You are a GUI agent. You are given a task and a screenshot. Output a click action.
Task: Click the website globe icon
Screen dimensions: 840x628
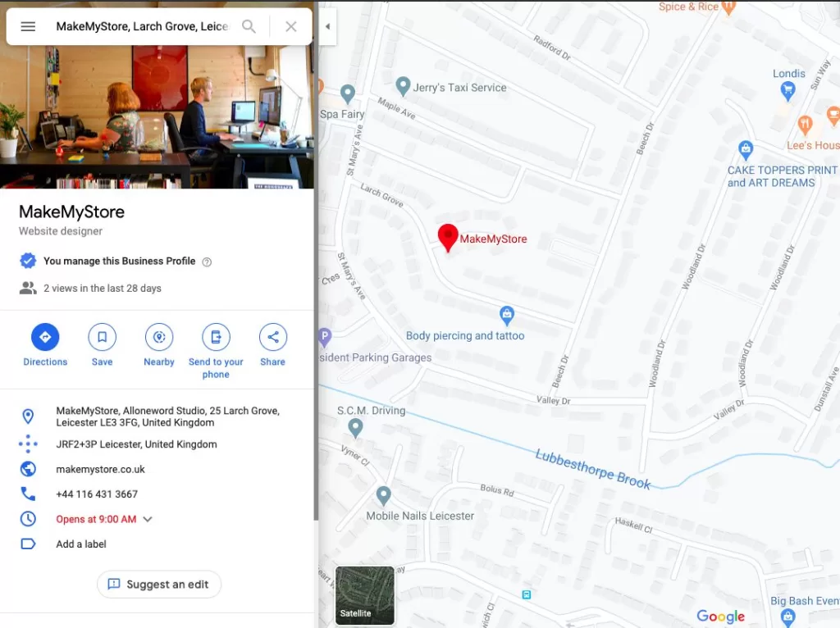coord(28,469)
